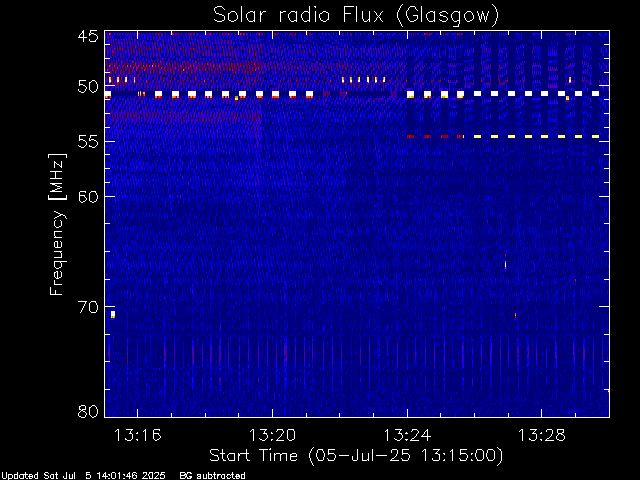Viewport: 640px width, 480px height.
Task: Click the 55 frequency tick label
Action: (88, 142)
